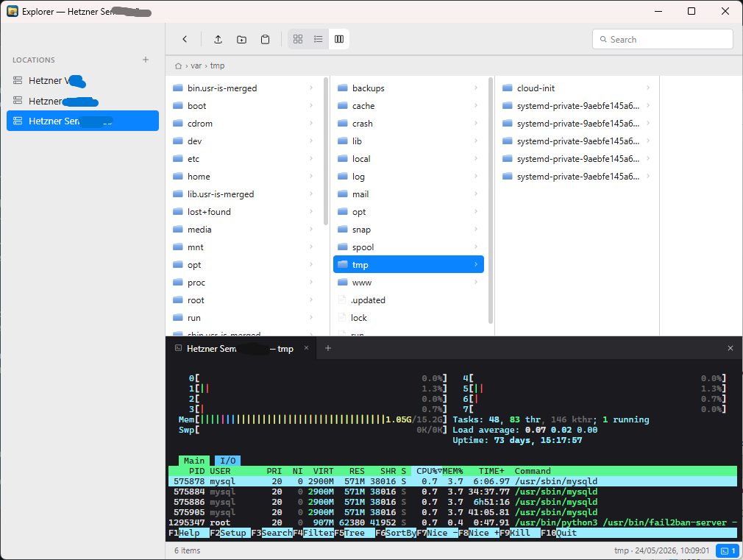Open the proc folder
The width and height of the screenshot is (743, 560).
[243, 283]
